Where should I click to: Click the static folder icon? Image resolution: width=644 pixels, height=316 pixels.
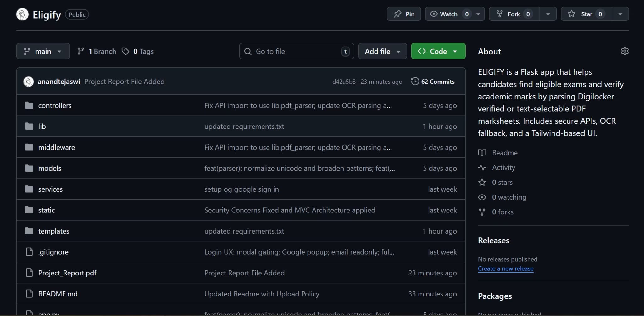(x=29, y=210)
